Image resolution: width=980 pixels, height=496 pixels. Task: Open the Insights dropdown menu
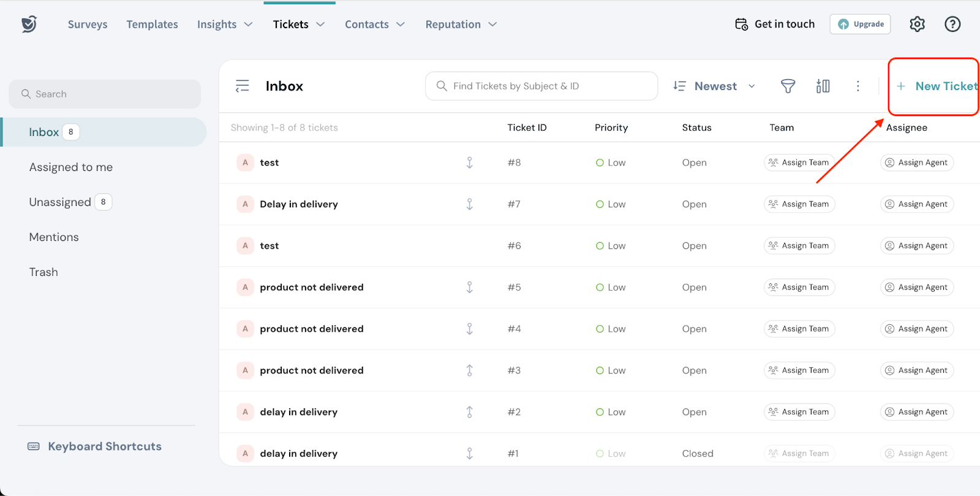pos(225,25)
